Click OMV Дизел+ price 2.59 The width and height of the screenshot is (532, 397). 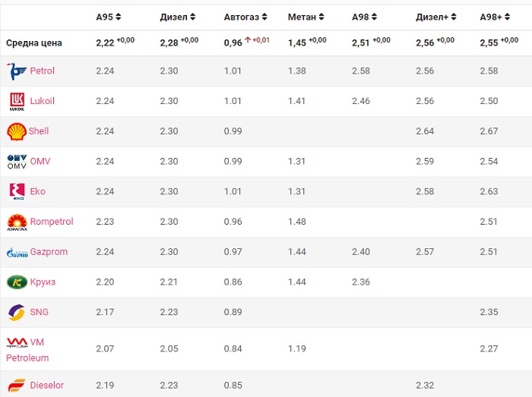click(425, 161)
